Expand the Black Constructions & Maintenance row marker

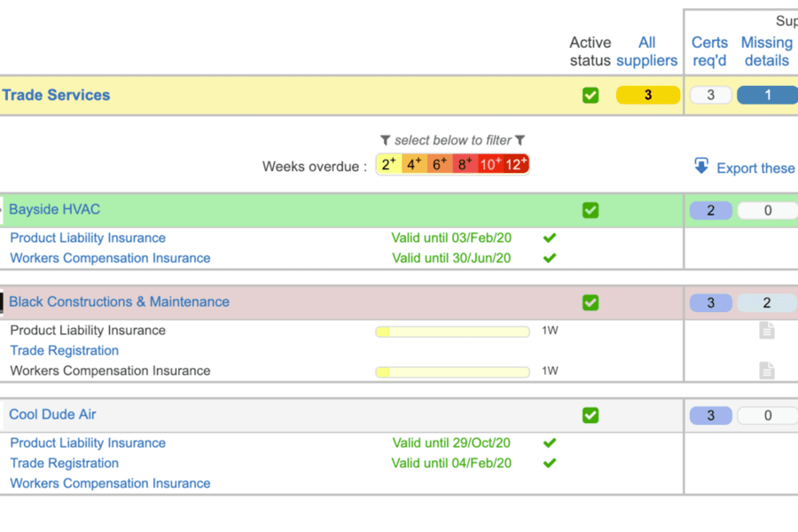coord(2,302)
